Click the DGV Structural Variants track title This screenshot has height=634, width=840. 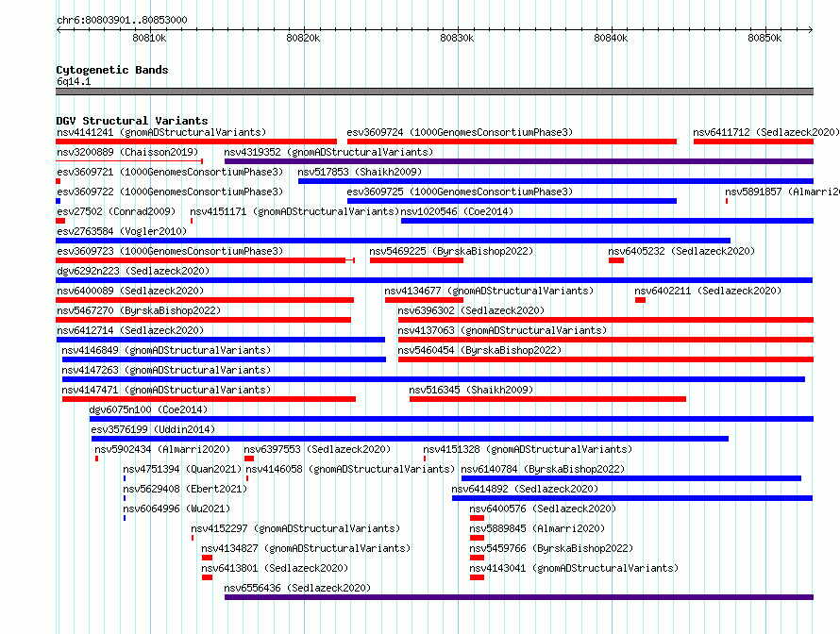pos(132,121)
